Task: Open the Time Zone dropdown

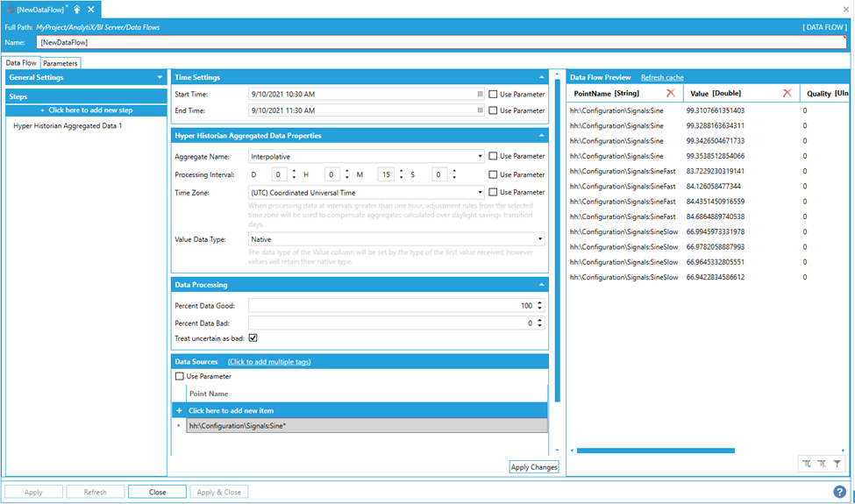Action: click(480, 192)
